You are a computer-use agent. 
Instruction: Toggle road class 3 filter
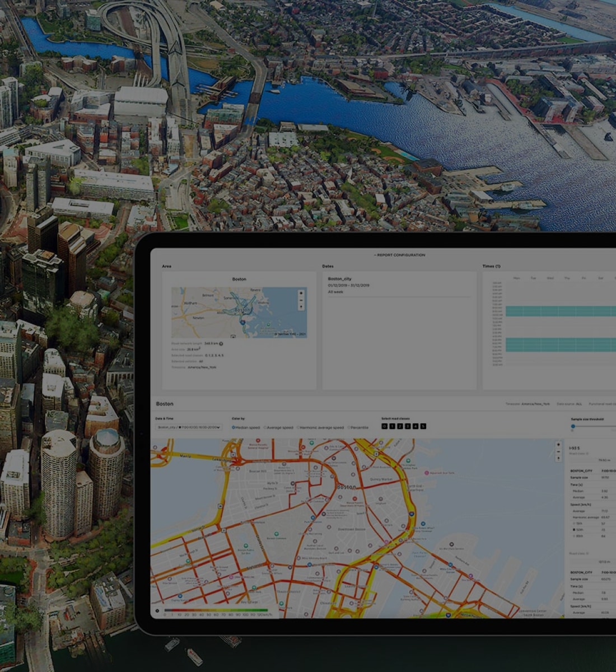pyautogui.click(x=408, y=427)
